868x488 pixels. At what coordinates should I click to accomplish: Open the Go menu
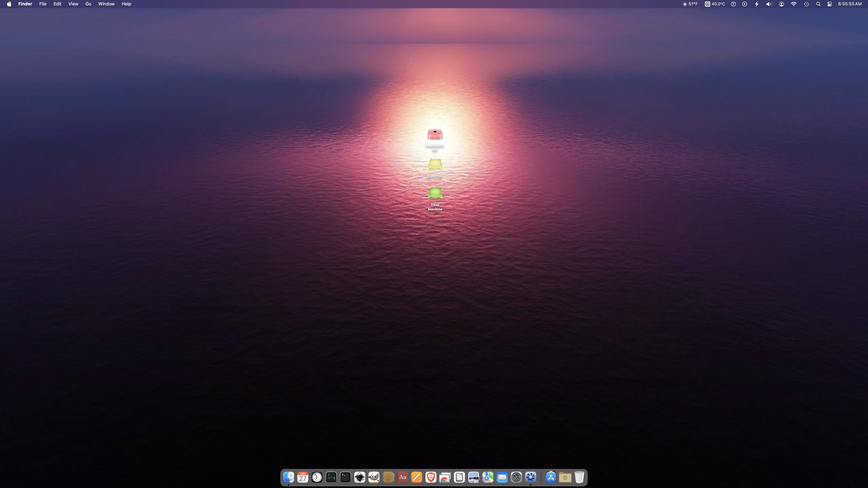(88, 4)
